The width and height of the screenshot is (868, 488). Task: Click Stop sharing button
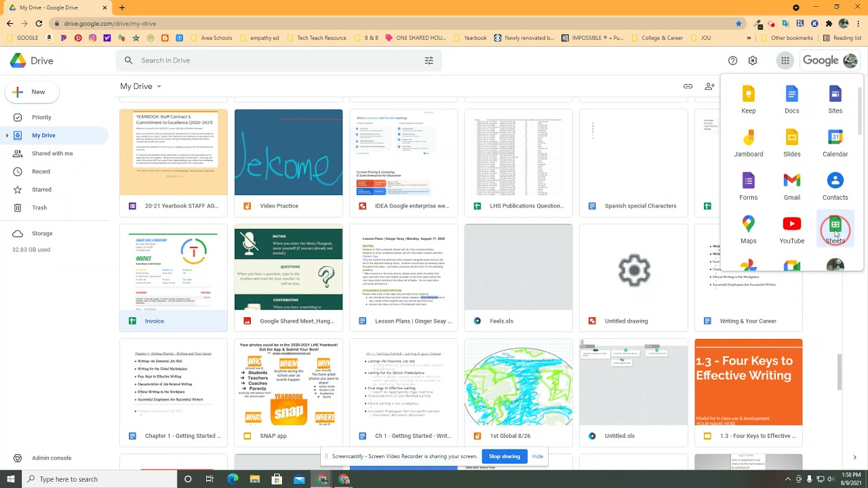(x=505, y=456)
